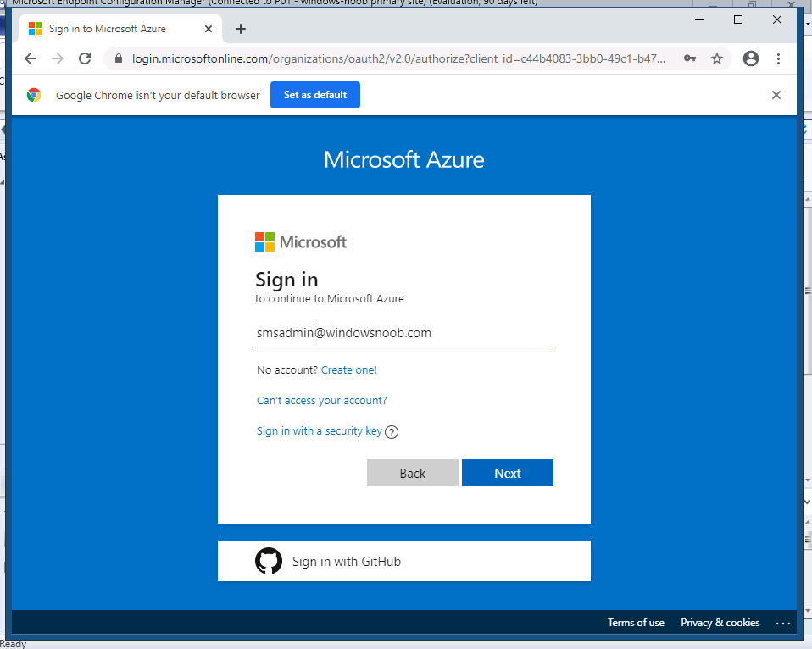Click the "Ready" status bar text
Image resolution: width=812 pixels, height=649 pixels.
(x=13, y=644)
